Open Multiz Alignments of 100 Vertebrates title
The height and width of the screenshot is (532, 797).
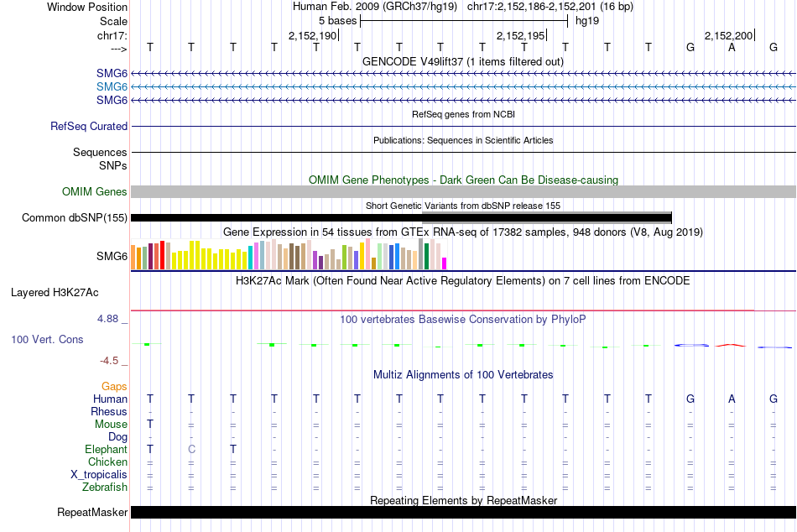pyautogui.click(x=463, y=375)
